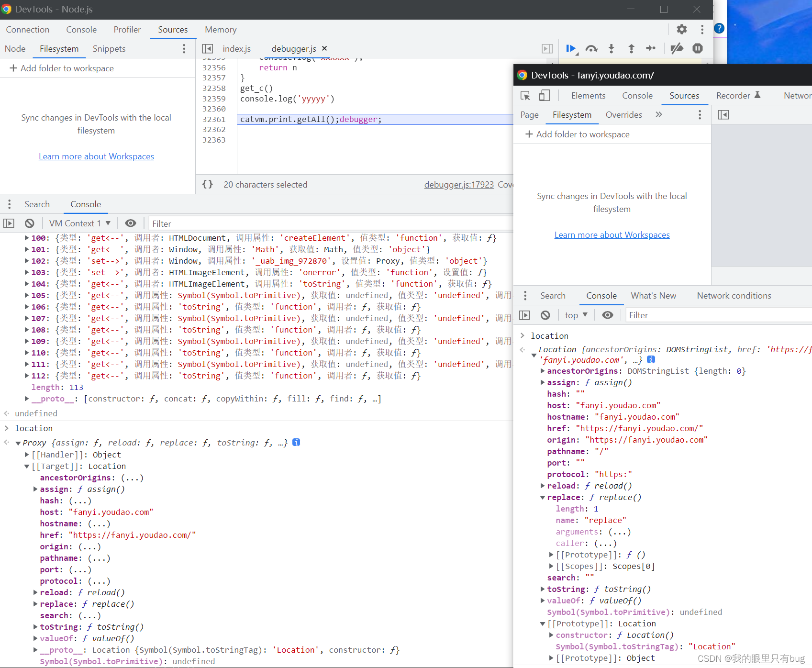
Task: Create live expression in VM Context console
Action: [x=131, y=223]
